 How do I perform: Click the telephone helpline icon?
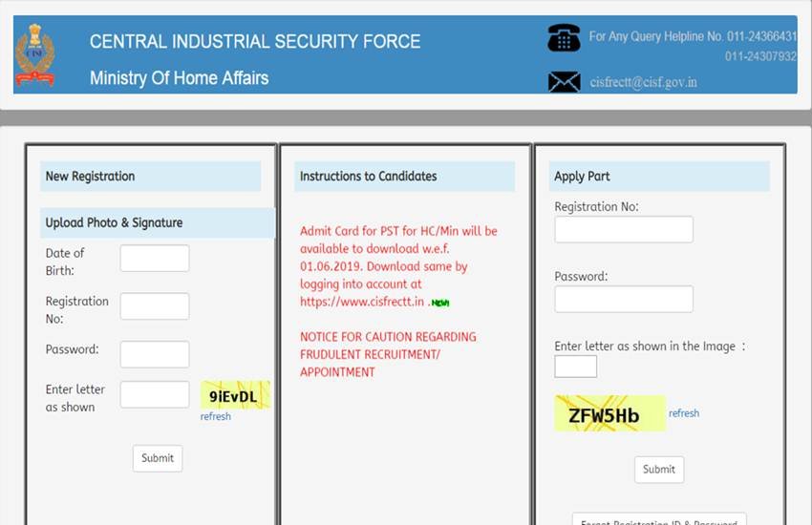click(564, 38)
